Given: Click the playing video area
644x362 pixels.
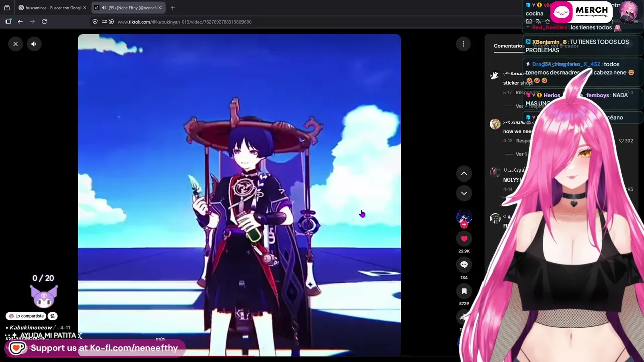Looking at the screenshot, I should [x=239, y=195].
